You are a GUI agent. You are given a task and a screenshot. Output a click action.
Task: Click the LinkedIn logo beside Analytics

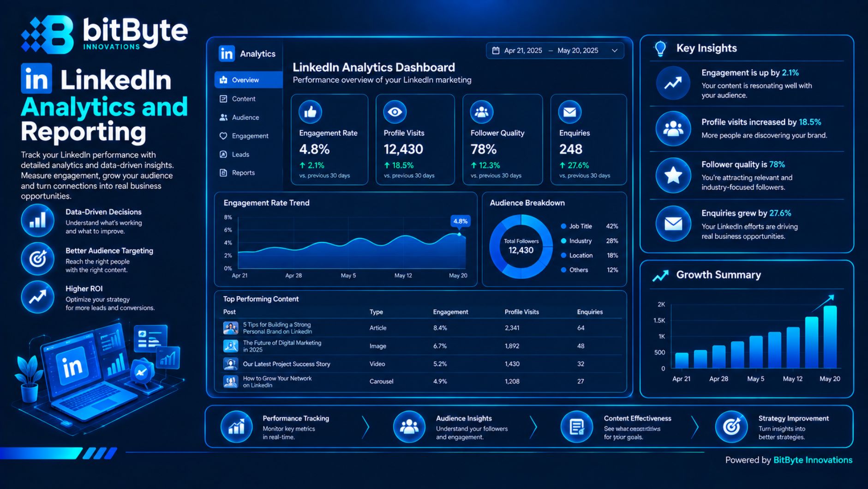[227, 54]
